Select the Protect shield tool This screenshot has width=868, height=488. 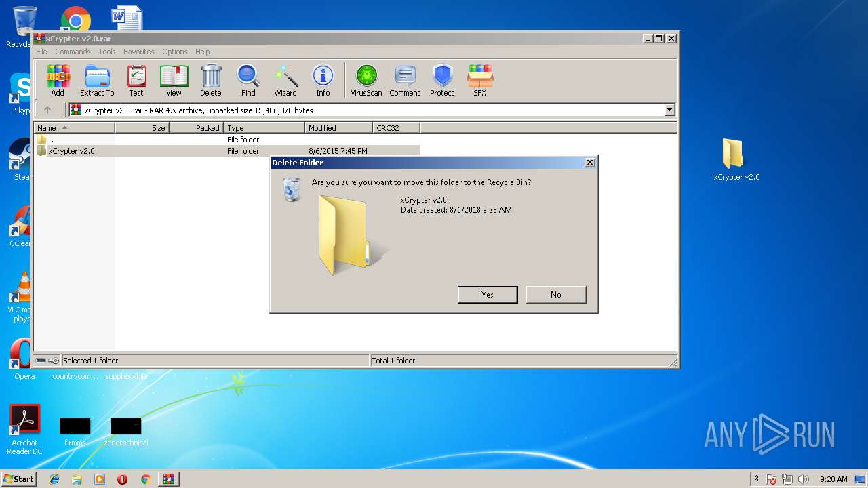click(442, 81)
